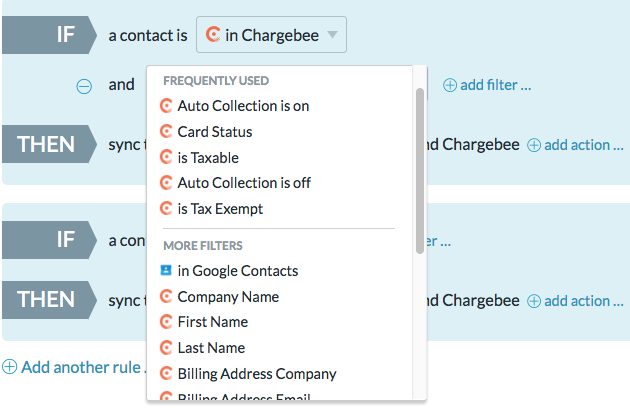
Task: Click Chargebee logo inside 'in Chargebee' dropdown
Action: [213, 34]
